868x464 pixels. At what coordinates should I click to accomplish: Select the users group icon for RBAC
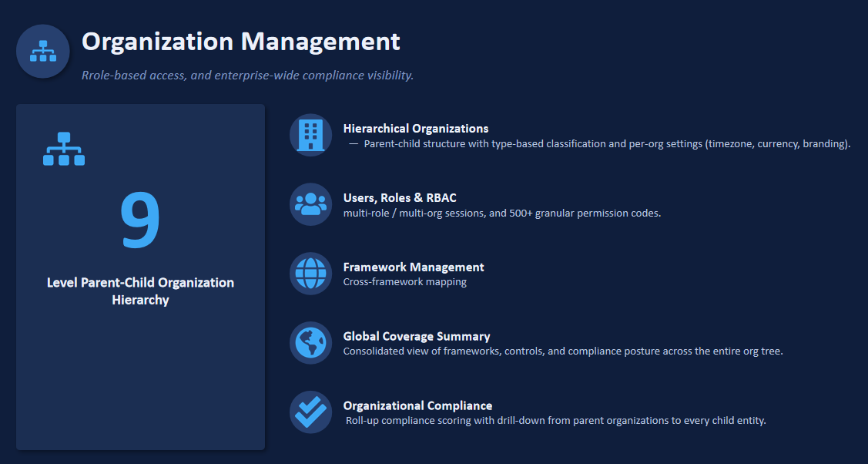(x=310, y=204)
